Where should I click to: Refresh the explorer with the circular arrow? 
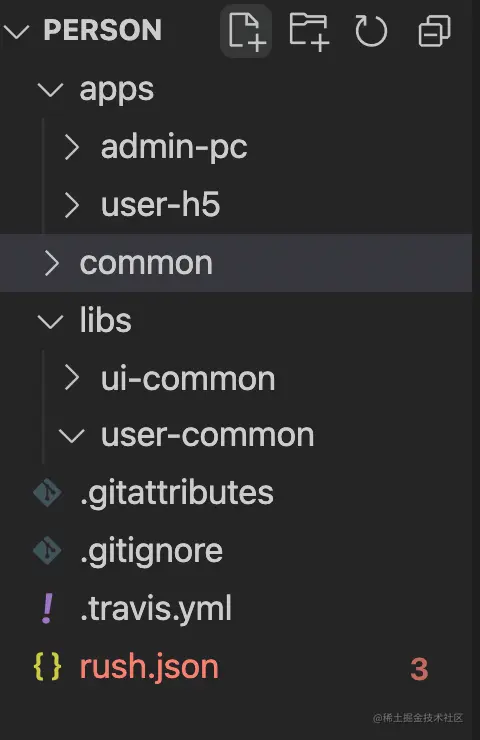(x=371, y=31)
